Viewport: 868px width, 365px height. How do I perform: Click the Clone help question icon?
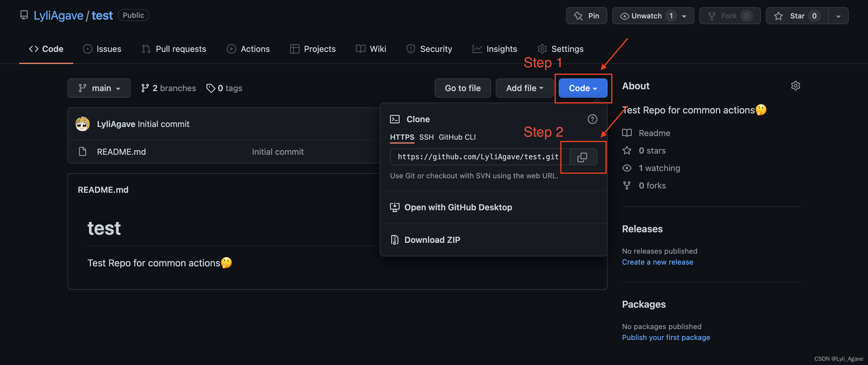click(x=592, y=119)
